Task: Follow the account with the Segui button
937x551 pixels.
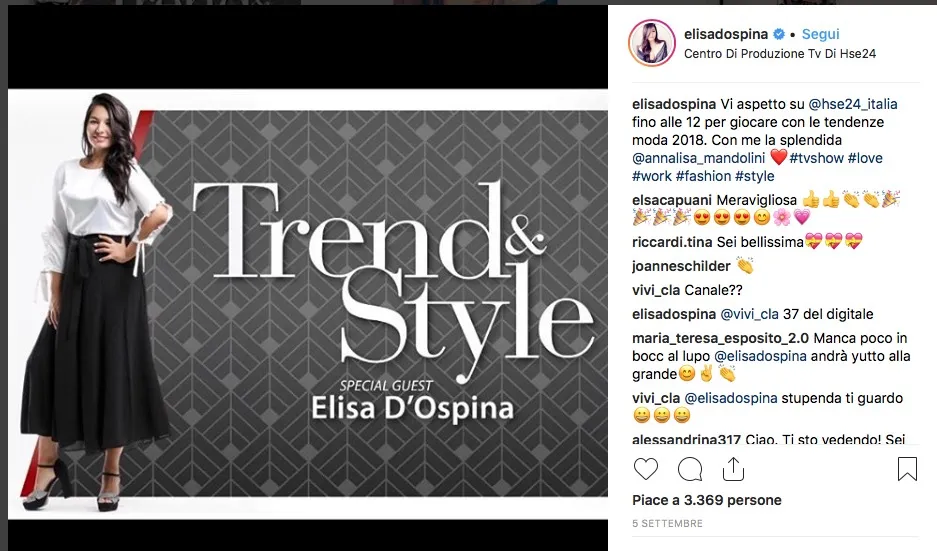Action: coord(820,34)
